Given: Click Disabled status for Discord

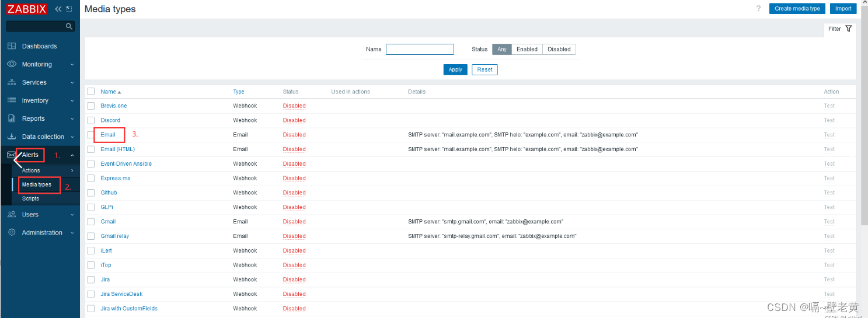Looking at the screenshot, I should 294,120.
